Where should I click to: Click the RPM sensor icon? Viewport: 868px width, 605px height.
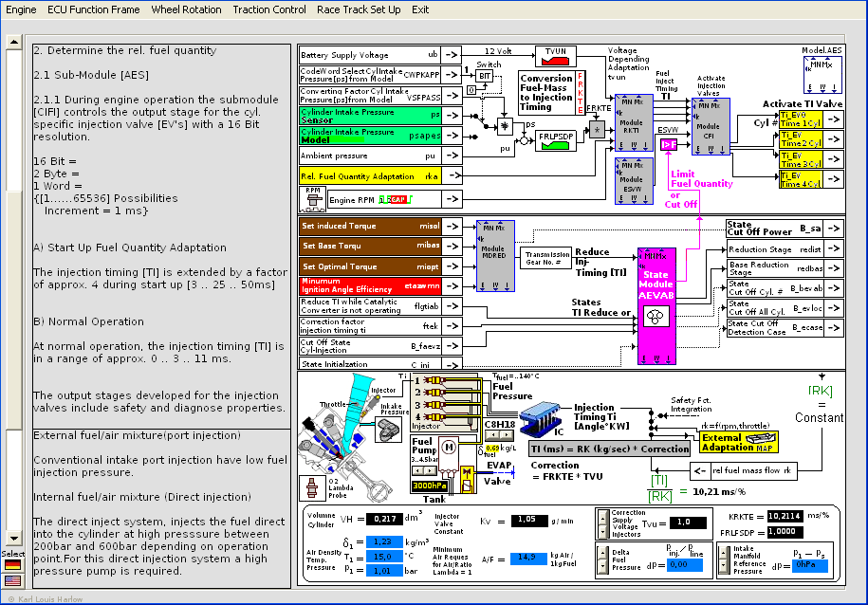[x=313, y=199]
